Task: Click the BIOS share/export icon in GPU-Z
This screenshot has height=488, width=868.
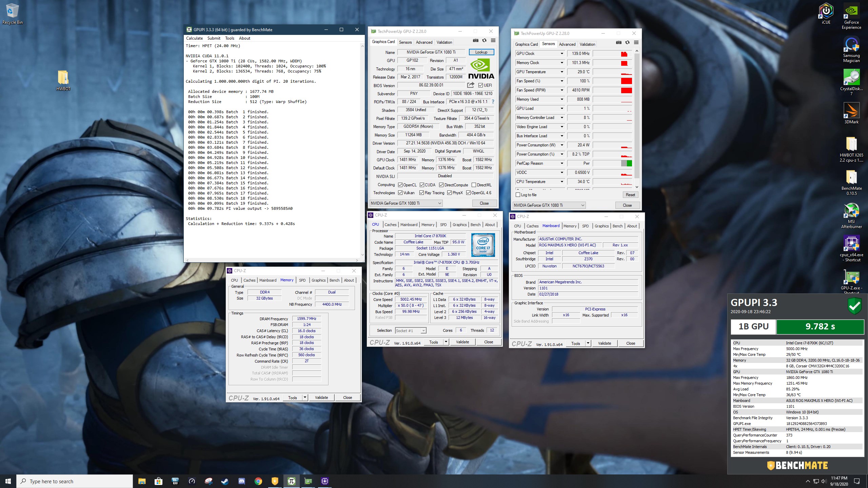Action: [x=471, y=85]
